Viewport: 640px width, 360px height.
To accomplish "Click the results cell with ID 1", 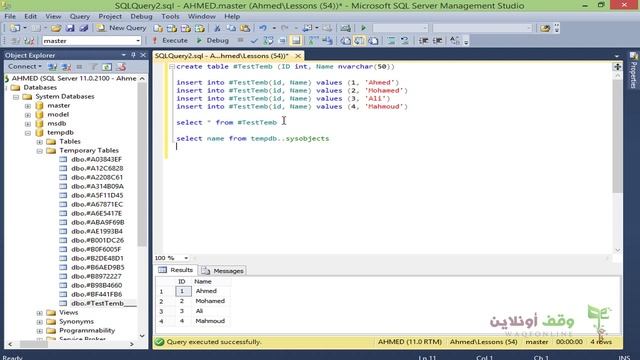I will click(x=182, y=291).
